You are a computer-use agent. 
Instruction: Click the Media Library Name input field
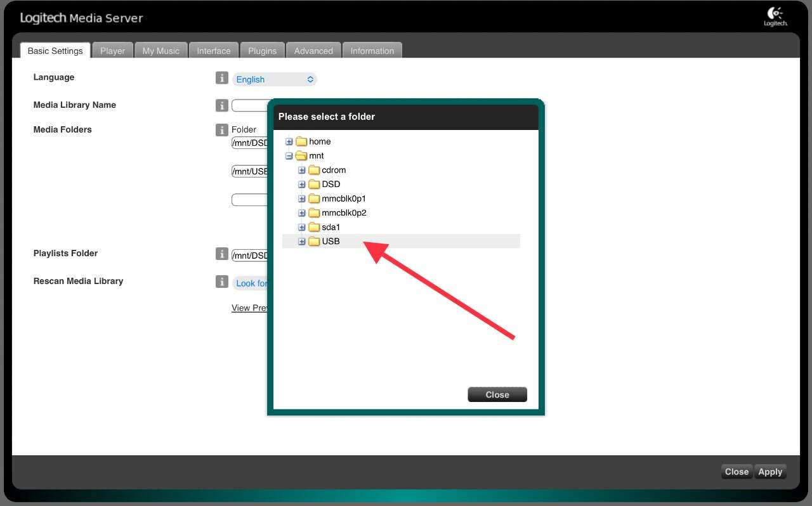pos(250,106)
